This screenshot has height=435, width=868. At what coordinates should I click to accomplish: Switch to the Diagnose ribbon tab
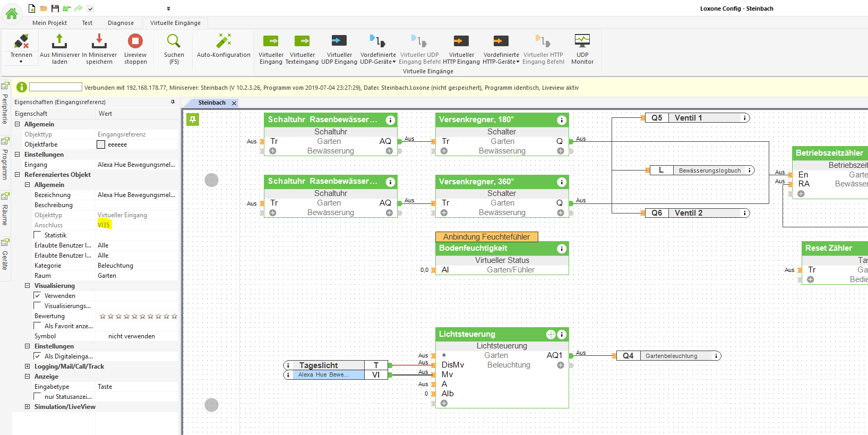[121, 23]
